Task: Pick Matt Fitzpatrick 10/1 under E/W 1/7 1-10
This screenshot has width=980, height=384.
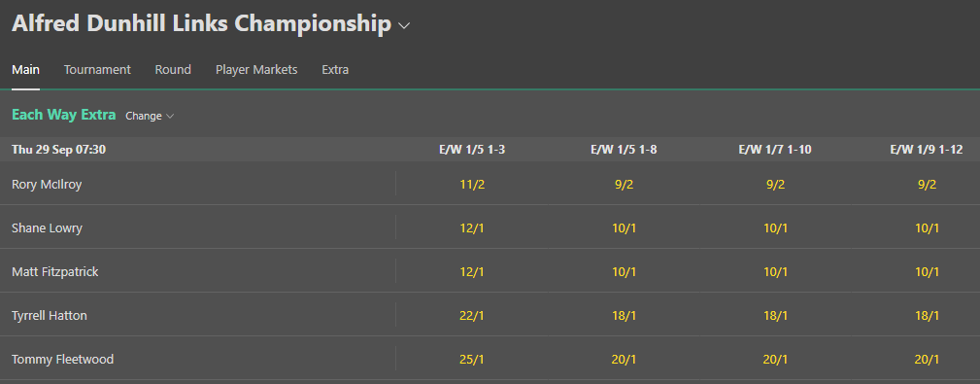Action: pos(775,271)
